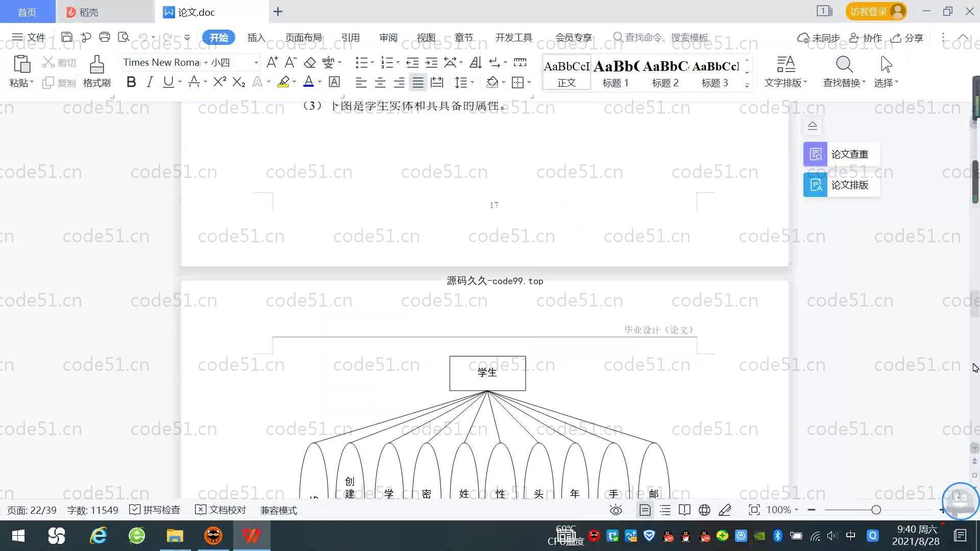This screenshot has width=980, height=551.
Task: Click the command search field
Action: 661,38
